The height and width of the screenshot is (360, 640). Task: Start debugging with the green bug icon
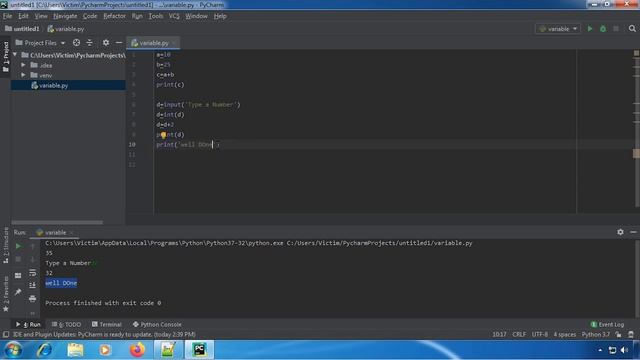coord(603,29)
